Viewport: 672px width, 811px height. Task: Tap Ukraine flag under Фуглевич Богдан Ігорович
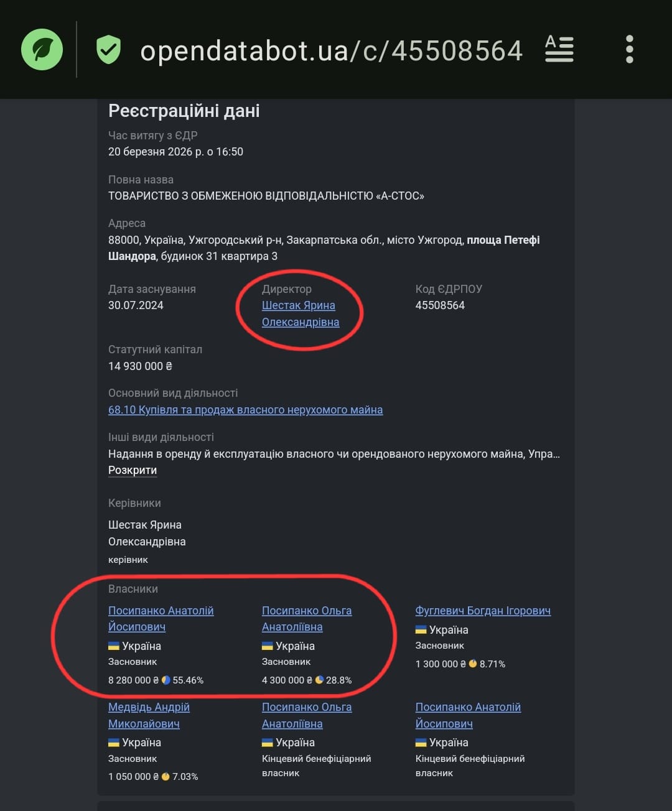point(421,629)
